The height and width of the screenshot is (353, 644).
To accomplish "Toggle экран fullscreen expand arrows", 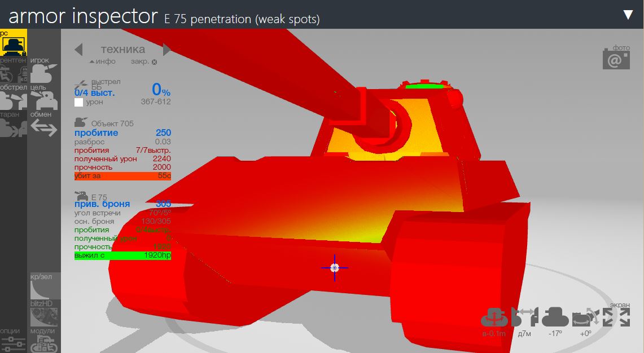I will [616, 317].
